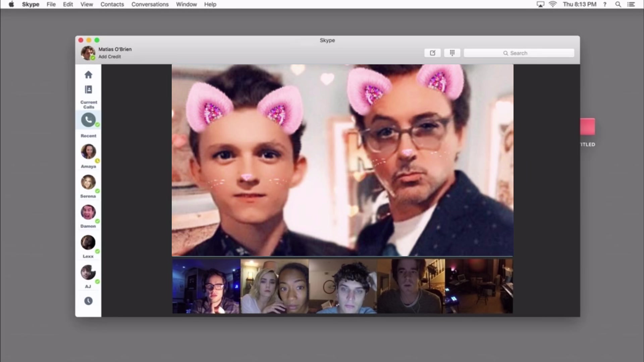Viewport: 644px width, 362px height.
Task: Click the macOS Spotlight search icon
Action: pyautogui.click(x=618, y=4)
